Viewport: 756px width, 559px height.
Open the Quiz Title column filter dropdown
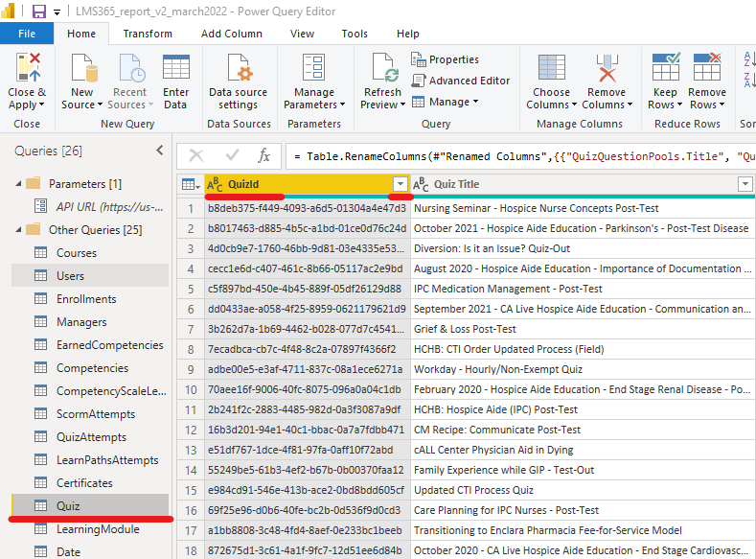point(745,184)
